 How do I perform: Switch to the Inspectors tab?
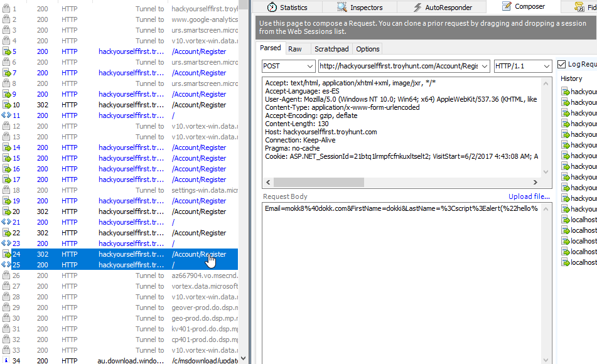(360, 8)
